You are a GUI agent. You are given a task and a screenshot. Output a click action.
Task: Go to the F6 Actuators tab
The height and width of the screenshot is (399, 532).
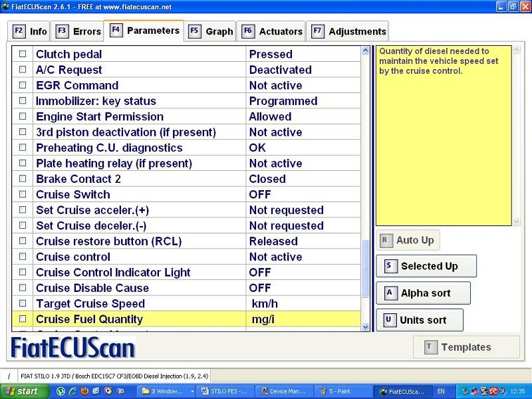click(x=273, y=31)
